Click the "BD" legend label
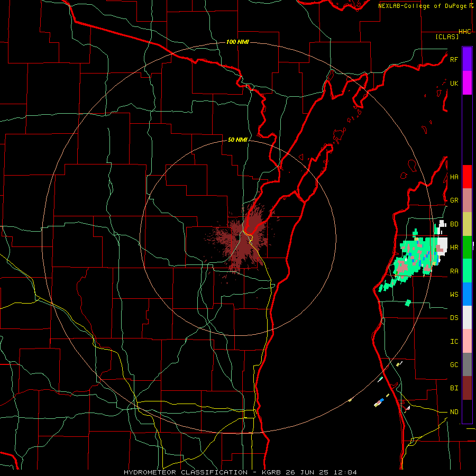The height and width of the screenshot is (476, 476). (454, 224)
